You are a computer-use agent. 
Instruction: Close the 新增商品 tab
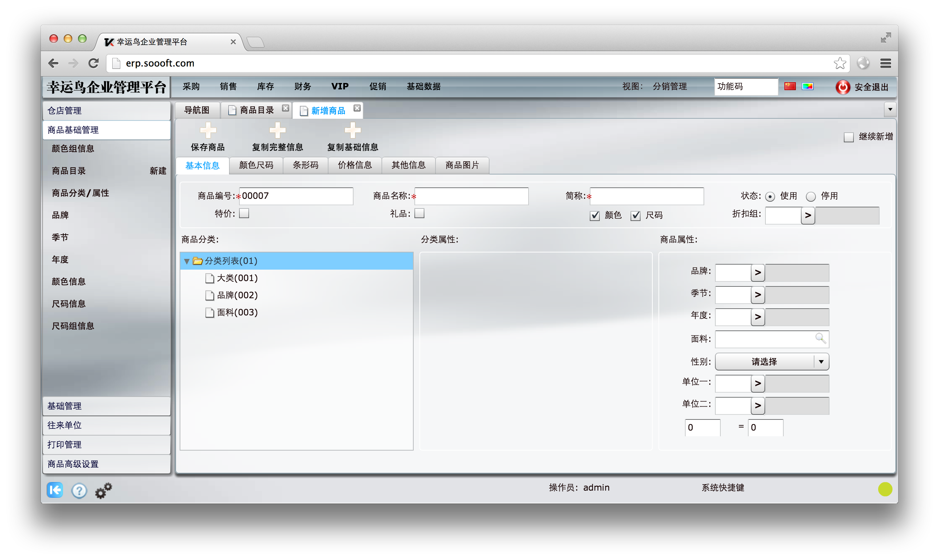pos(357,108)
